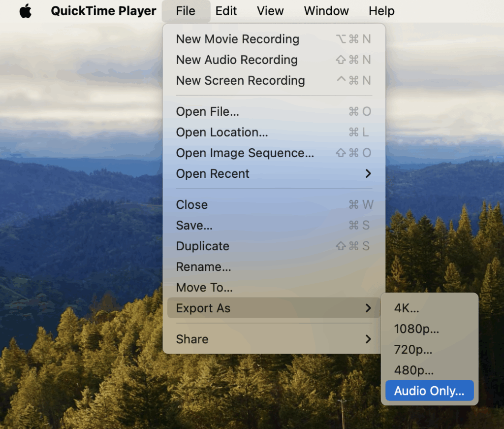Start a New Movie Recording
Image resolution: width=504 pixels, height=429 pixels.
coord(274,39)
